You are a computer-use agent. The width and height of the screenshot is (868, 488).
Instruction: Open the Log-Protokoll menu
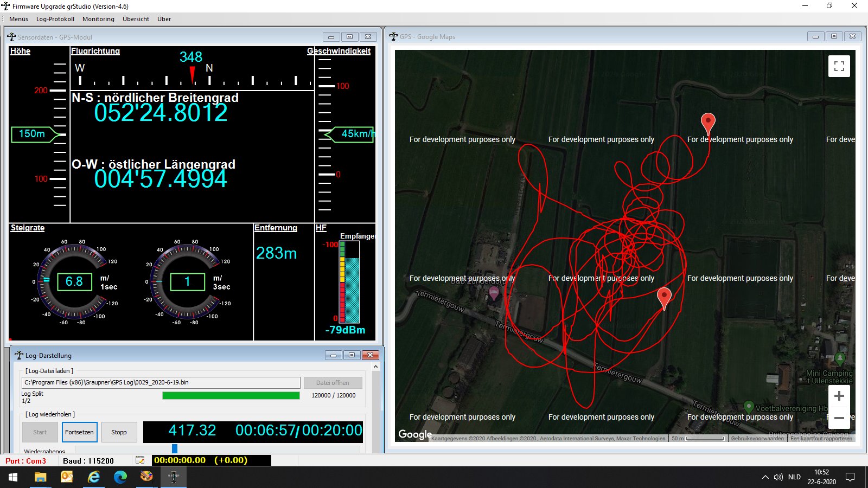click(x=55, y=19)
